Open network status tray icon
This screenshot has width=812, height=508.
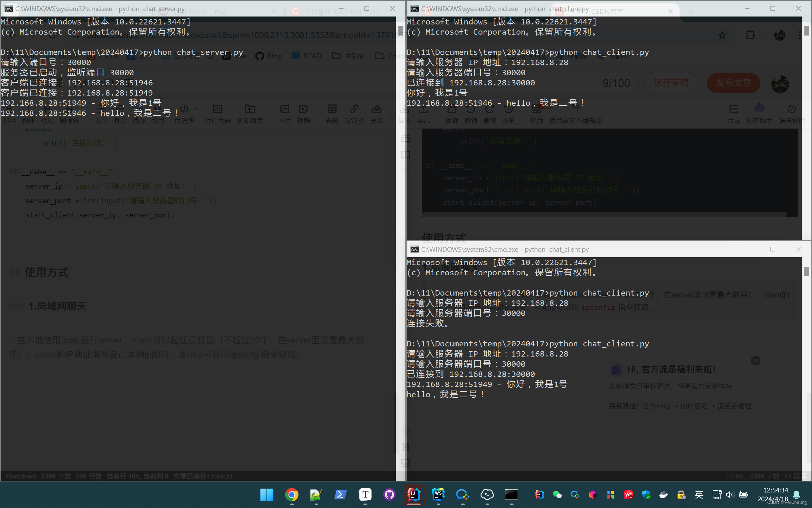717,495
